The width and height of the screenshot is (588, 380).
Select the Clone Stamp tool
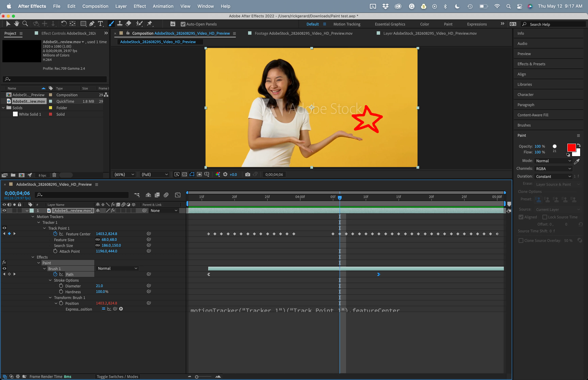120,24
